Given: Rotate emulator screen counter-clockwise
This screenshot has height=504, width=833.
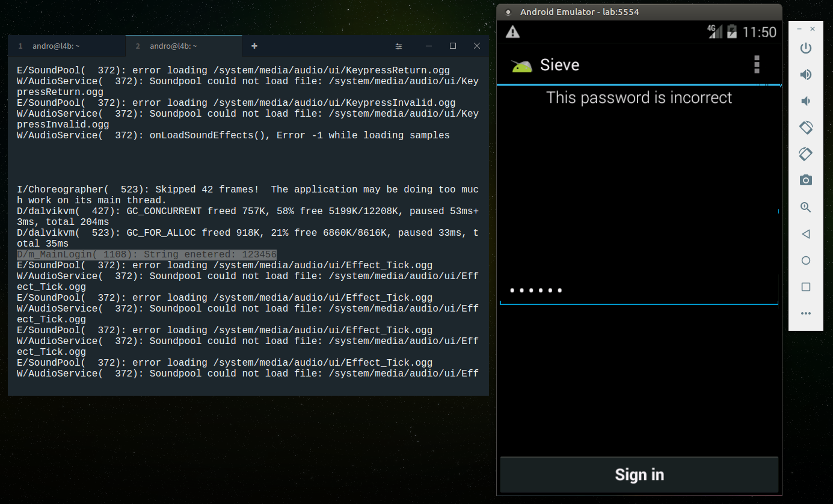Looking at the screenshot, I should tap(806, 128).
